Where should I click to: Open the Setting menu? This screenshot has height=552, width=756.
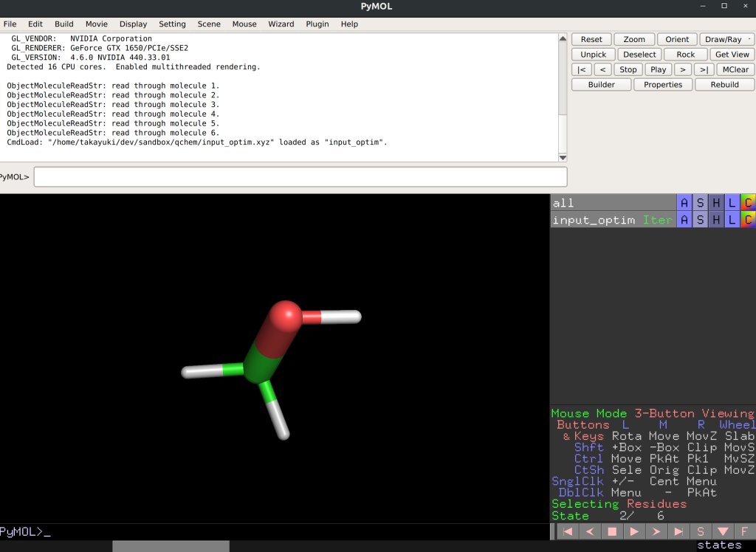coord(172,24)
